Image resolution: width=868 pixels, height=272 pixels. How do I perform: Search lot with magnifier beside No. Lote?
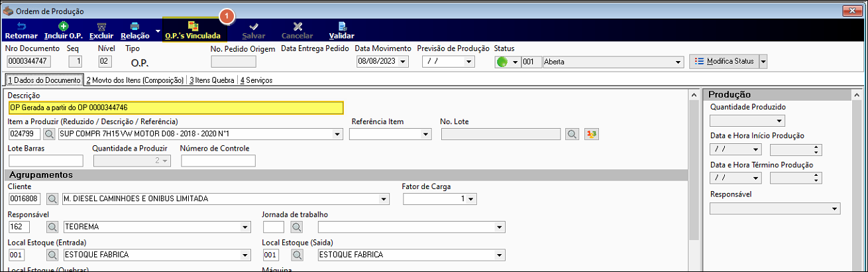coord(572,134)
